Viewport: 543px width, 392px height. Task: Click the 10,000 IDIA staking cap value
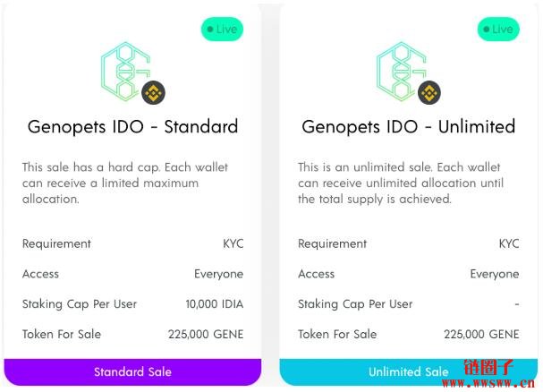(215, 304)
